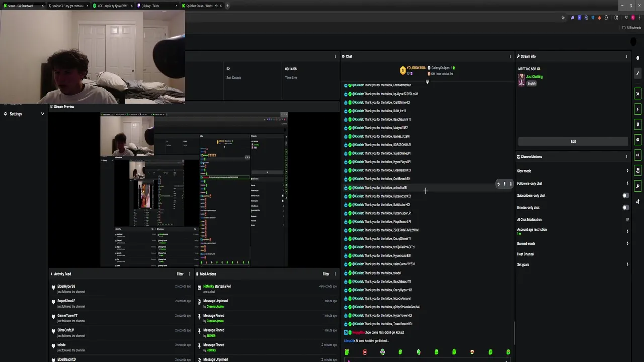Click the AI Chat Moderation external link icon
Screen dimensions: 644x362
point(627,220)
